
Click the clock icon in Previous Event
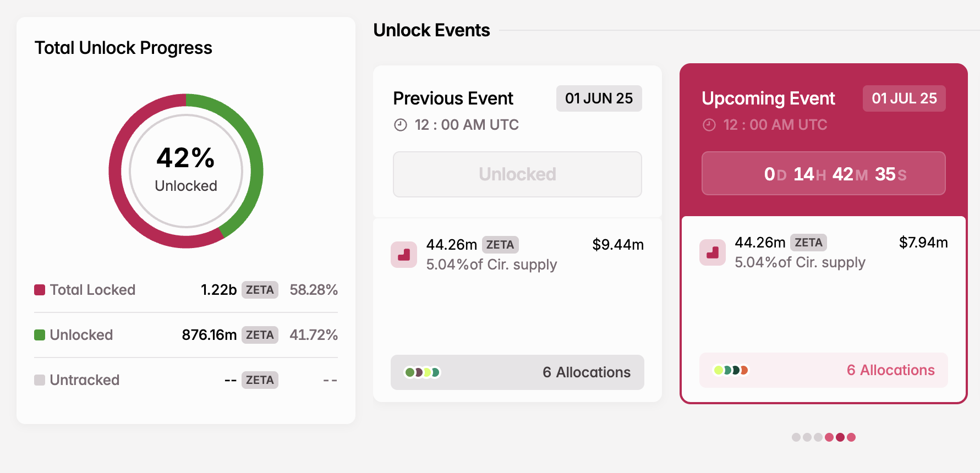coord(399,125)
